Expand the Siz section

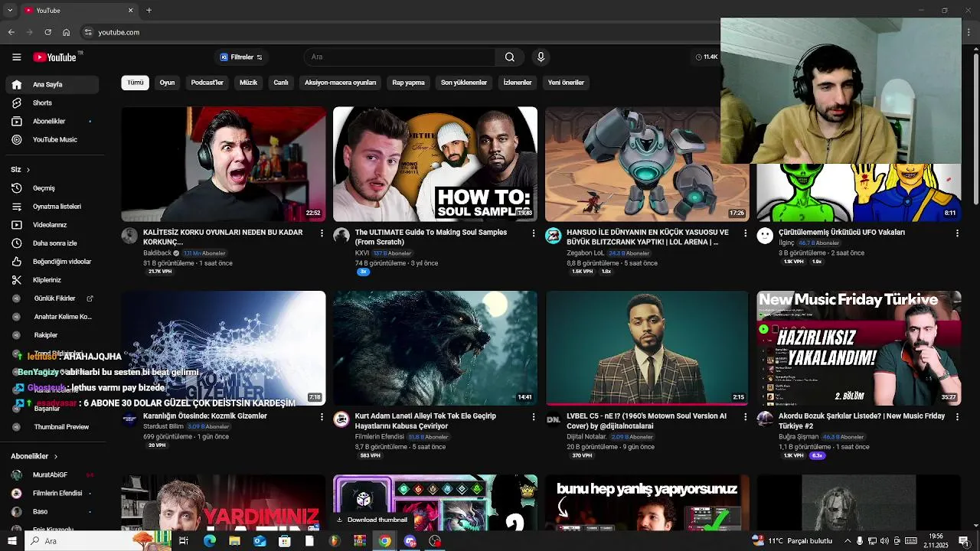(x=21, y=169)
